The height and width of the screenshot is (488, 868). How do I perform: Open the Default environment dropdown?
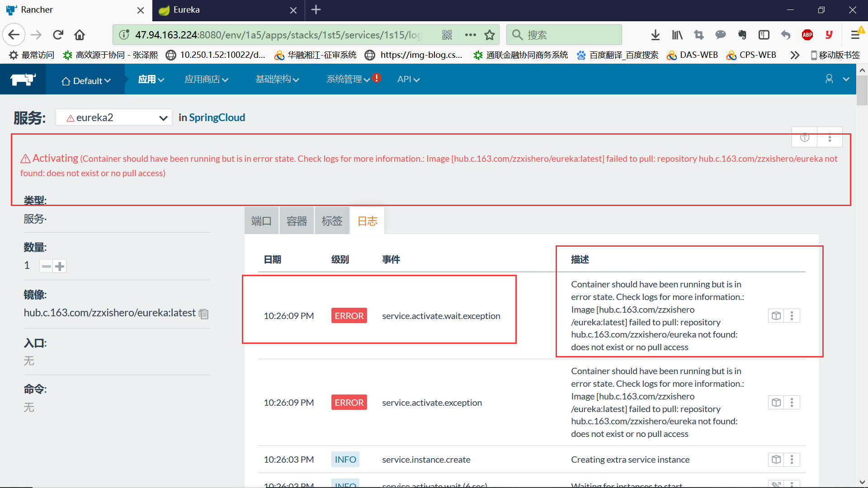pos(86,80)
